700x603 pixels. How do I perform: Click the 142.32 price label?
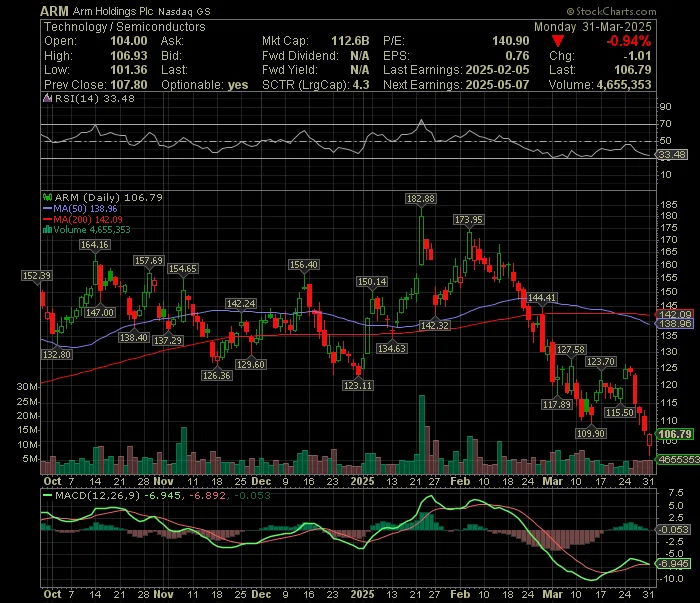coord(435,325)
